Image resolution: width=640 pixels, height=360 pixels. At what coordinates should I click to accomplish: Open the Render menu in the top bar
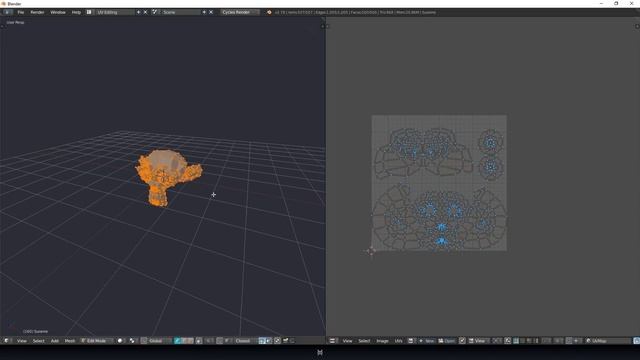pos(37,12)
